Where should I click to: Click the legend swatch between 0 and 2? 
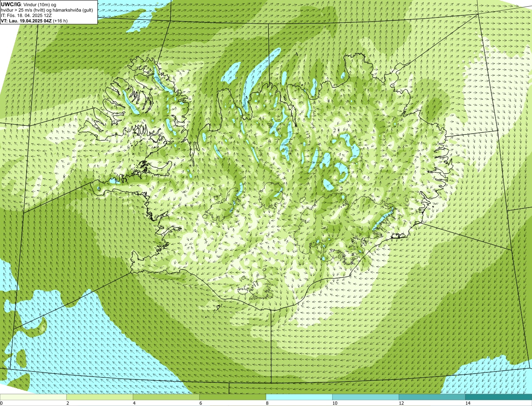(33, 397)
